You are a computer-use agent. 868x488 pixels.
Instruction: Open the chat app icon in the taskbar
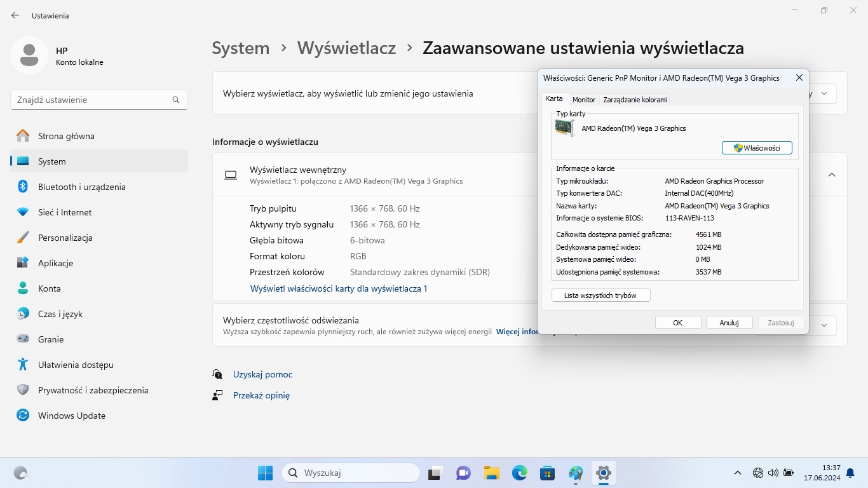pyautogui.click(x=463, y=473)
